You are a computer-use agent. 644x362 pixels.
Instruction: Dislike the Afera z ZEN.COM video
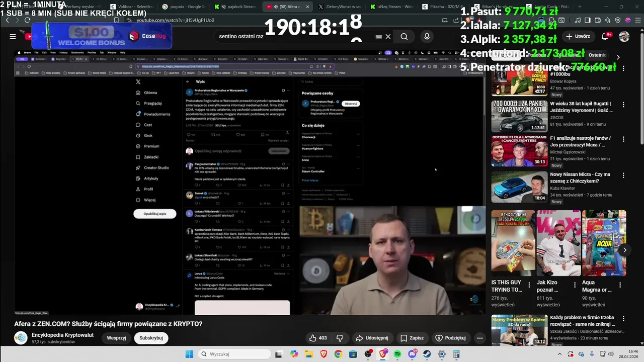click(x=340, y=338)
